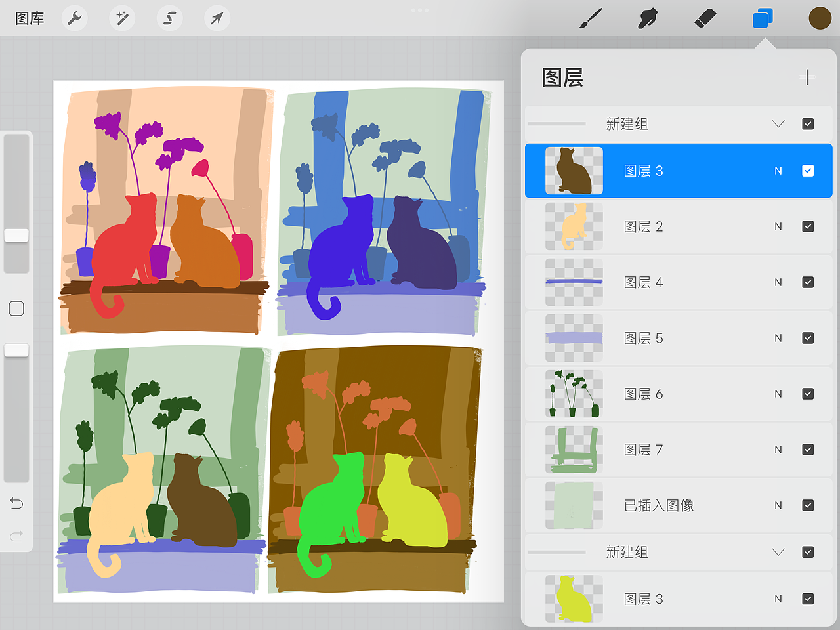This screenshot has width=840, height=630.
Task: Tap the first 新建组 group title
Action: 627,124
